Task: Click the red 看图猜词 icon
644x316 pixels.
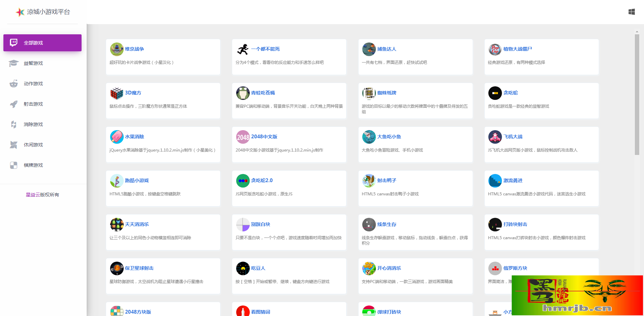Action: [x=243, y=311]
